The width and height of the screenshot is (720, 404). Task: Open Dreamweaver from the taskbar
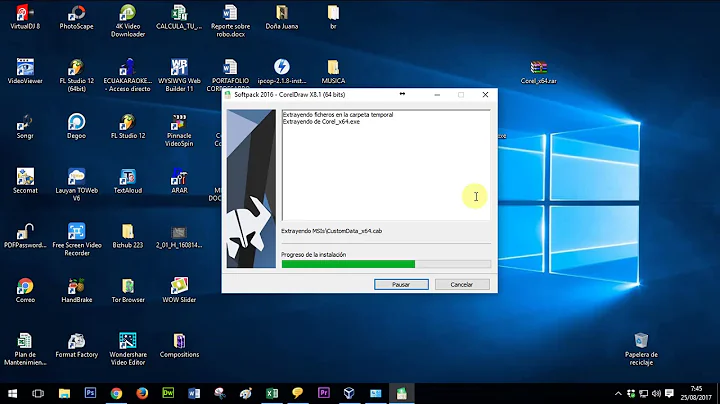pos(168,393)
